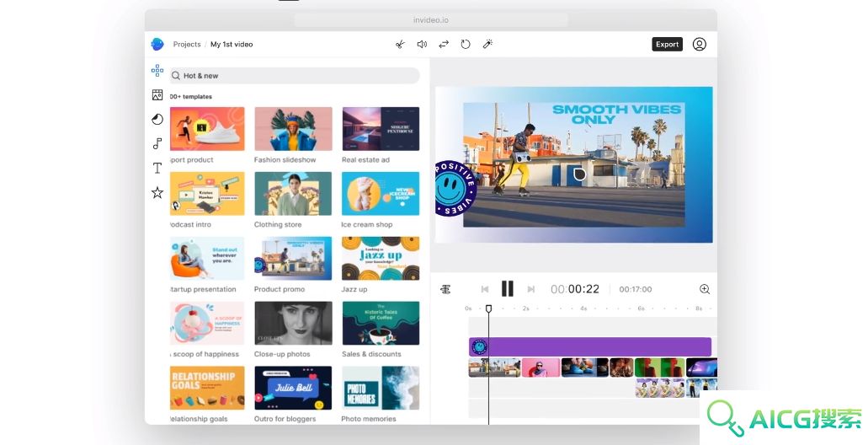Click the Positive Vibes smiley sticker in preview
Viewport: 868px width, 445px height.
tap(455, 189)
